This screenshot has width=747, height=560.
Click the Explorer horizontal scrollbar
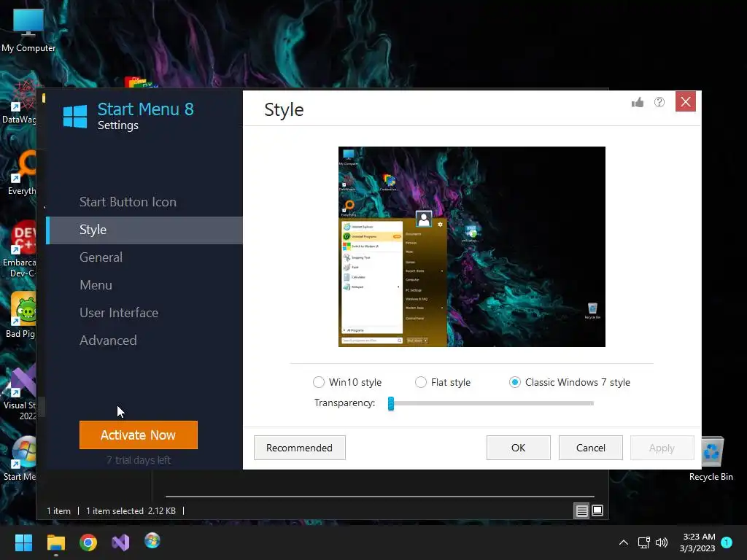(x=379, y=496)
